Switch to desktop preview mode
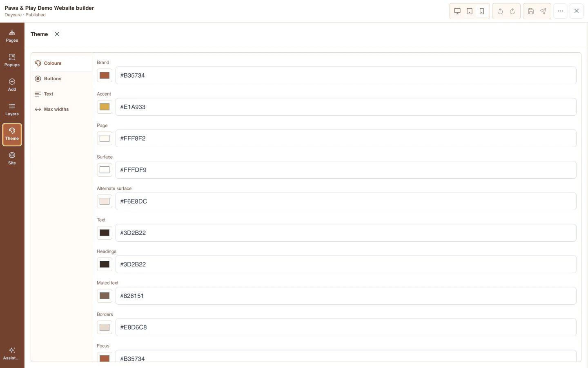This screenshot has width=588, height=368. 457,11
